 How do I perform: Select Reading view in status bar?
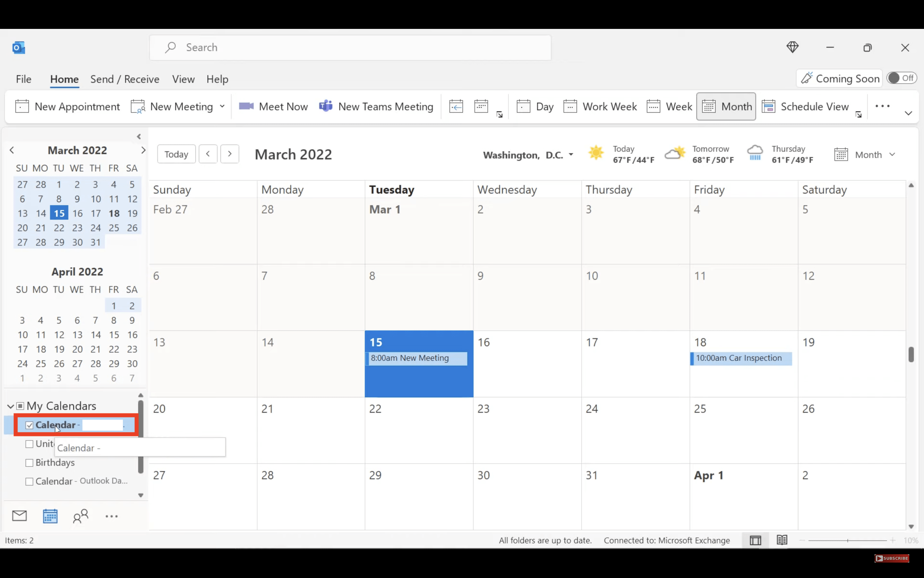(782, 540)
